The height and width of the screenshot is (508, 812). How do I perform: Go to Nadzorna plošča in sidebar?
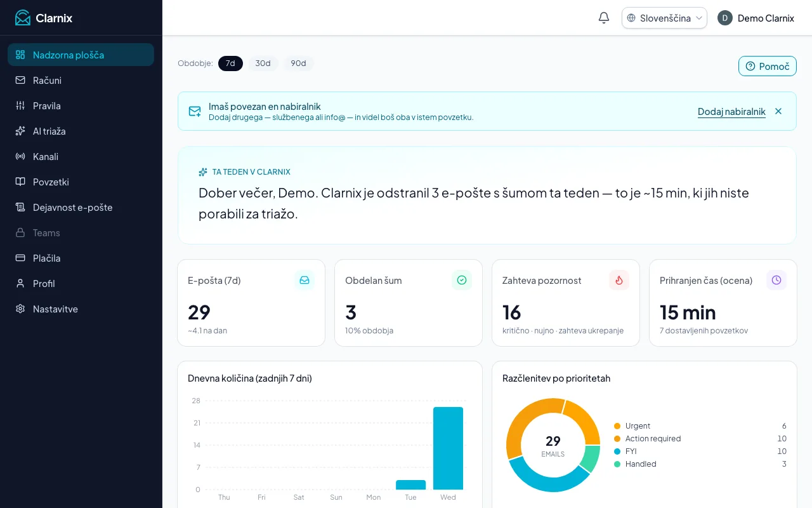click(x=81, y=55)
